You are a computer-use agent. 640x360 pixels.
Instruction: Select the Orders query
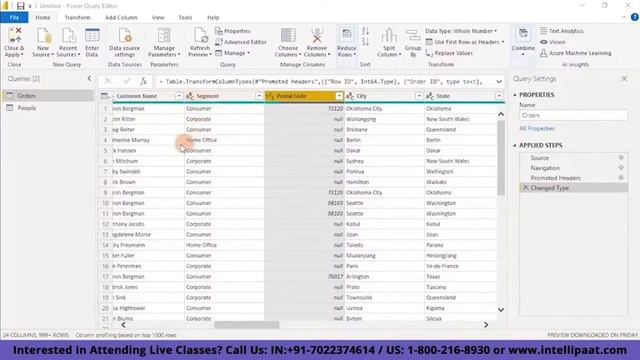point(48,96)
